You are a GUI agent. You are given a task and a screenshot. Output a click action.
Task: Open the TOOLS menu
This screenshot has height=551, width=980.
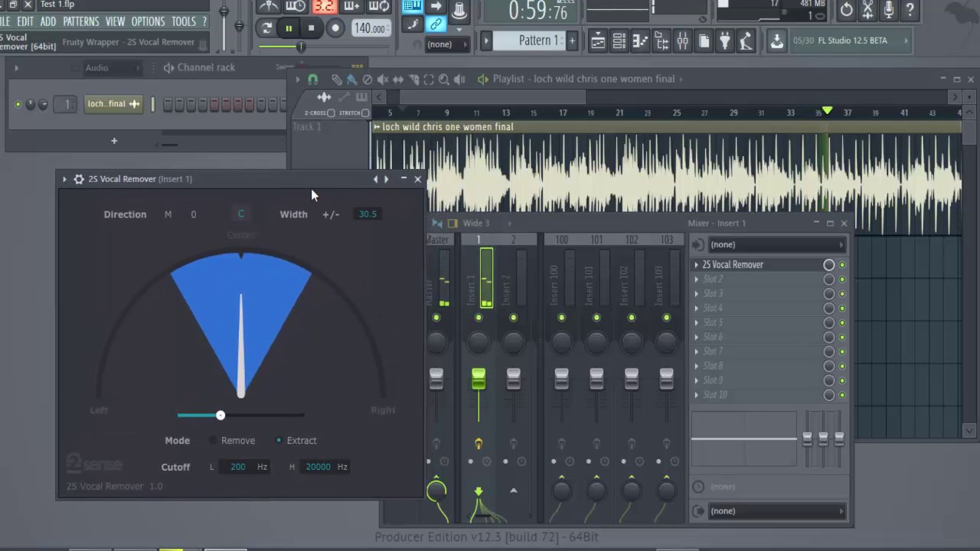coord(184,21)
